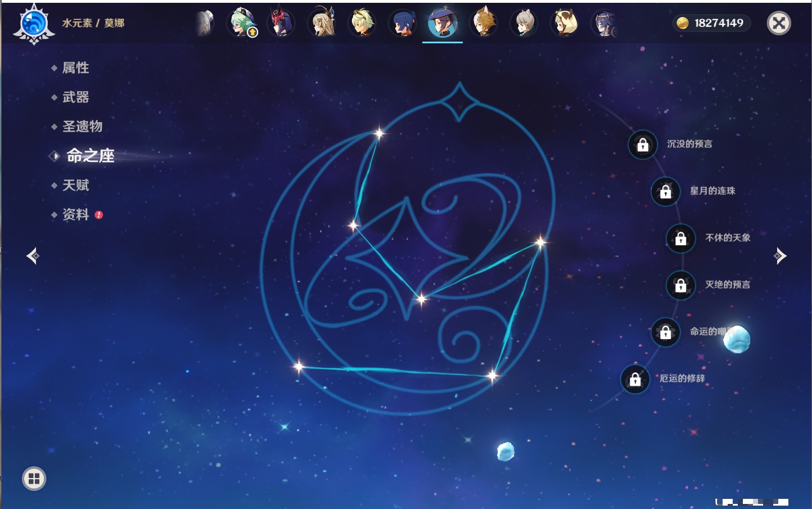Click the lock icon for 灭绝的预言

680,285
